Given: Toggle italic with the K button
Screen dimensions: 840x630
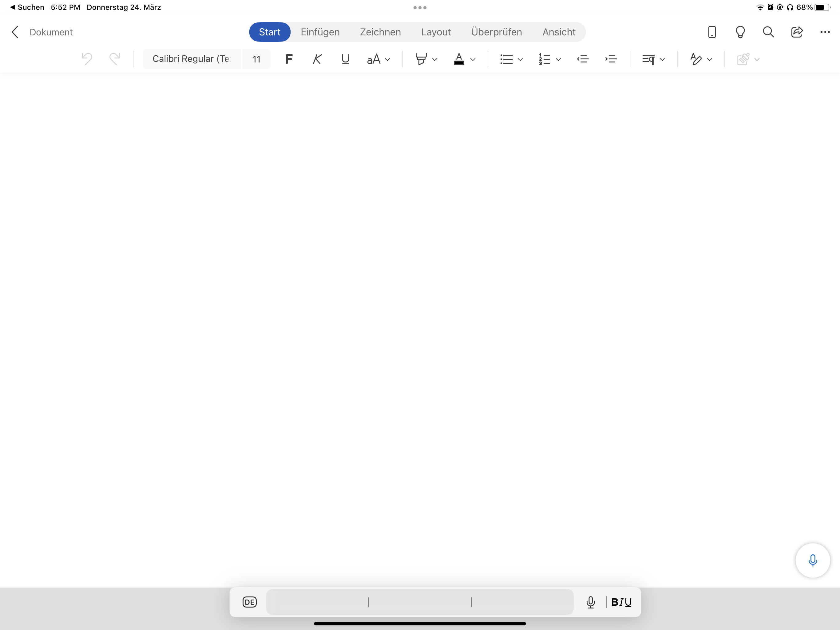Looking at the screenshot, I should (317, 59).
